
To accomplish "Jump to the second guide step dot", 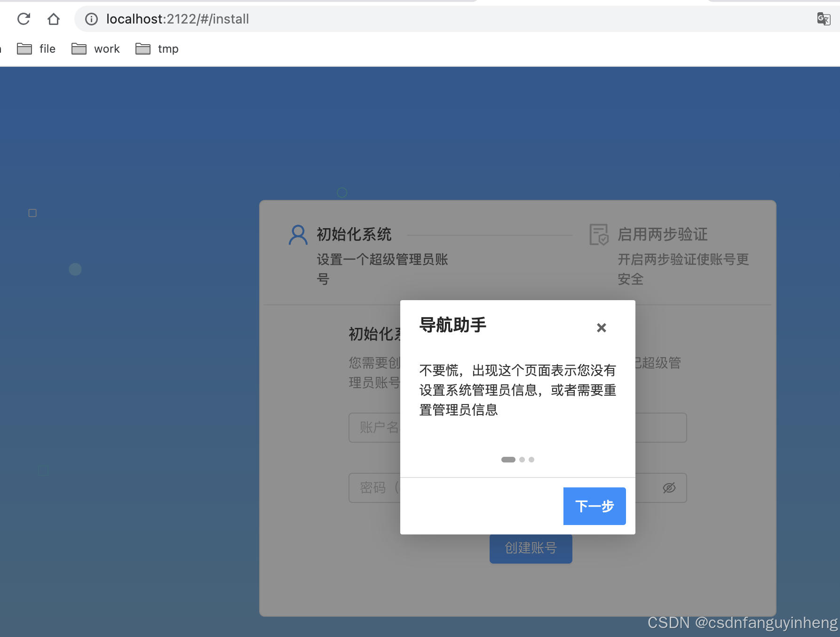I will click(522, 460).
